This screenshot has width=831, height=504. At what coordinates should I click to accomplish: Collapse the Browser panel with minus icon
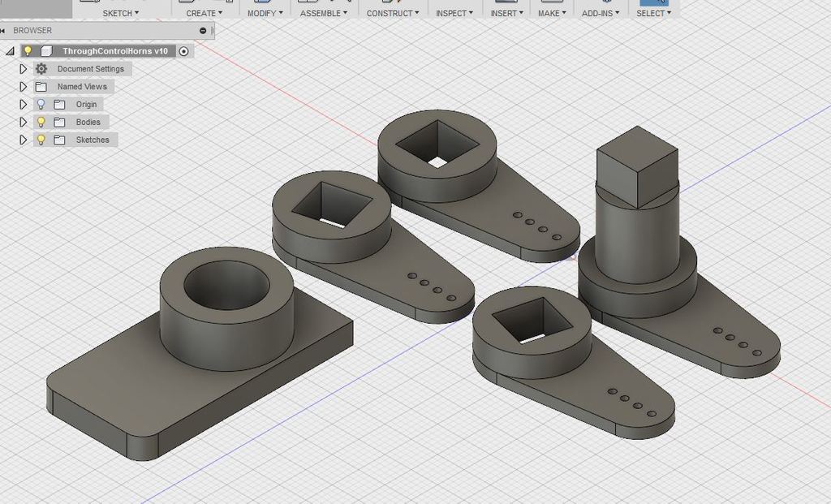point(203,31)
